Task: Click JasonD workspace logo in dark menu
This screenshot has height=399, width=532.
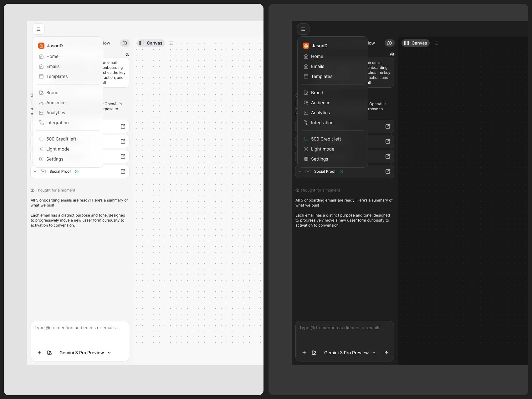Action: coord(306,46)
